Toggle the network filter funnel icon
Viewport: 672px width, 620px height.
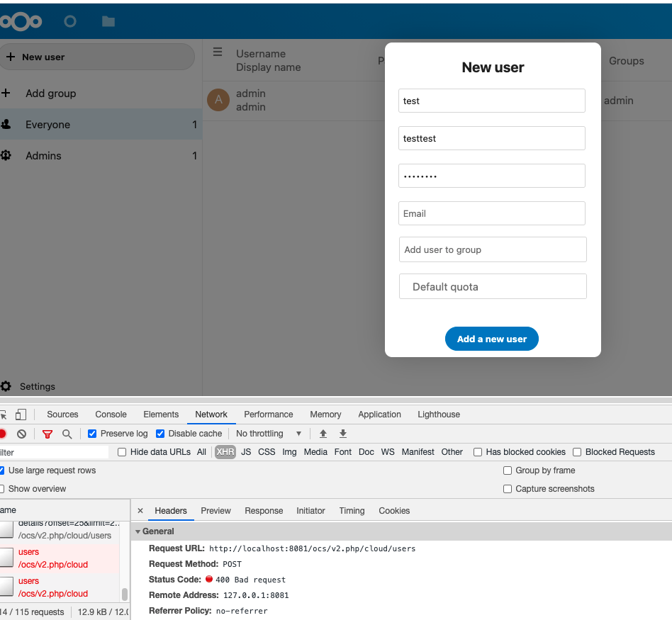pos(47,434)
